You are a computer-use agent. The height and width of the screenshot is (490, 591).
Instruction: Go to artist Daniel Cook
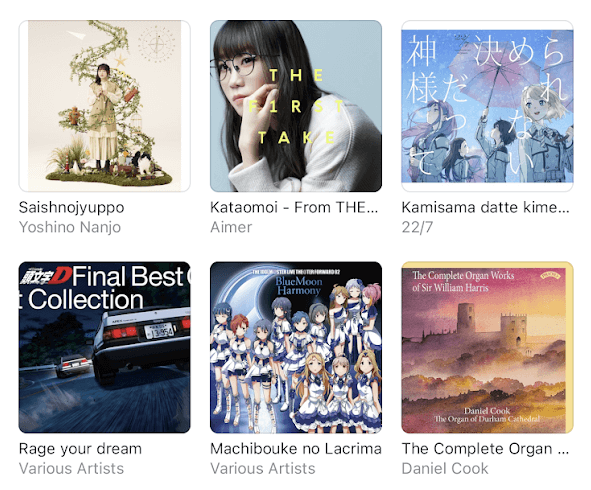[x=445, y=469]
